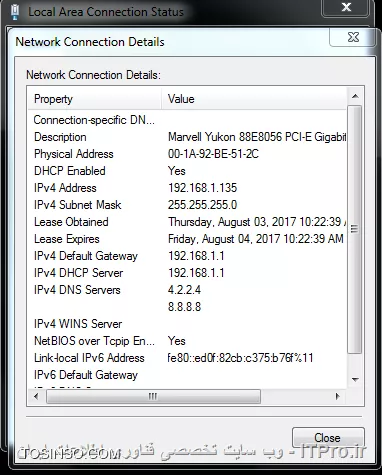Image resolution: width=382 pixels, height=475 pixels.
Task: Click the horizontal scrollbar right arrow
Action: tap(338, 396)
